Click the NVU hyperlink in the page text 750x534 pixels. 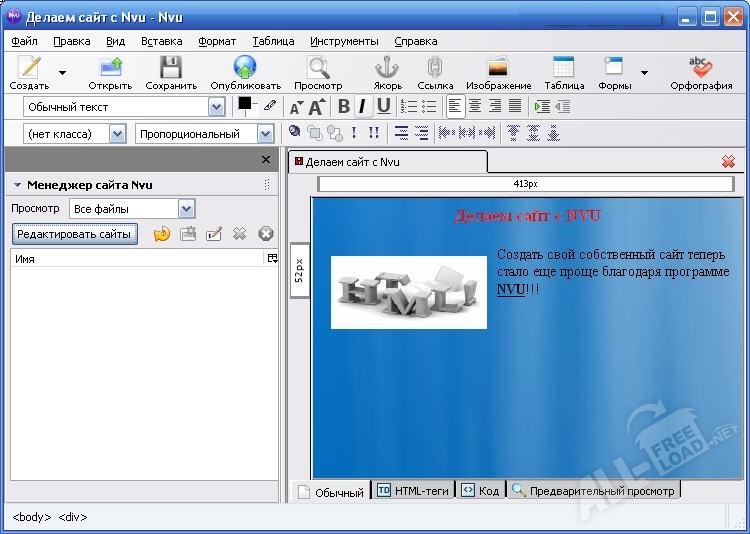pos(510,289)
